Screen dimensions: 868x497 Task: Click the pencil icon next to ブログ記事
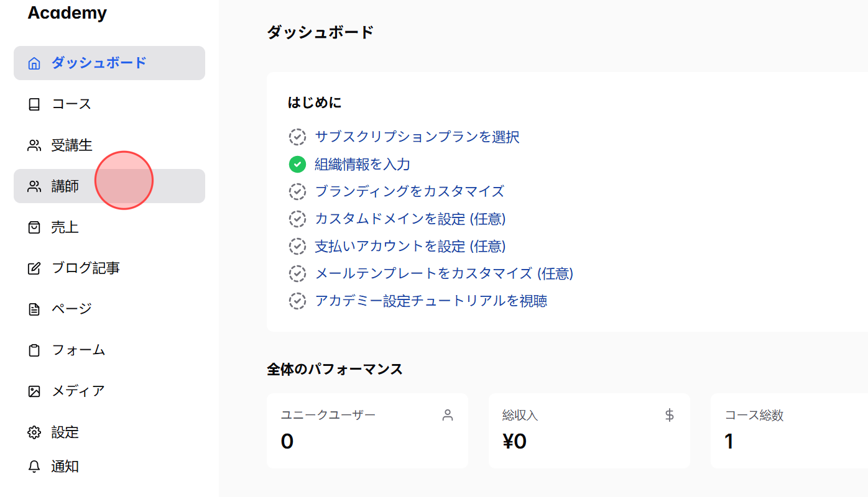pyautogui.click(x=34, y=268)
